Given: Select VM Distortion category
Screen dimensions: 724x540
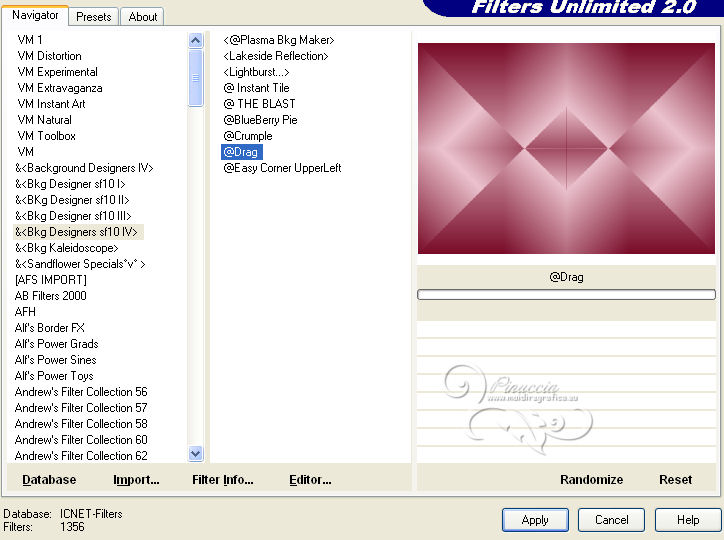Looking at the screenshot, I should coord(49,56).
